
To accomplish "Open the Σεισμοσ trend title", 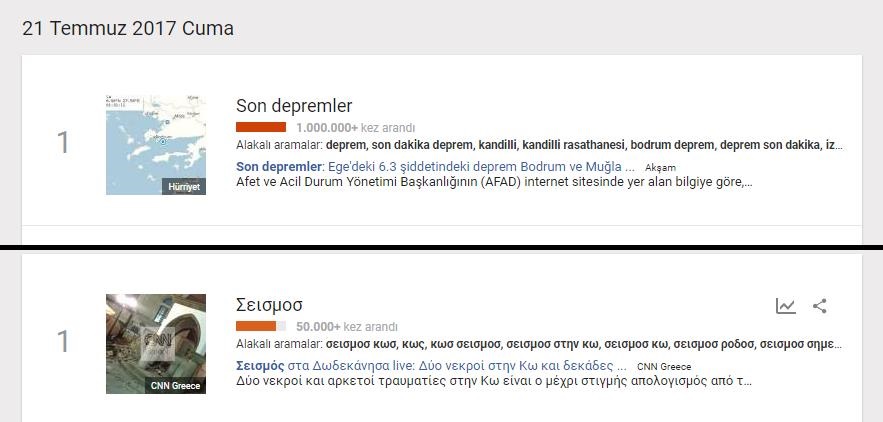I will pyautogui.click(x=269, y=305).
